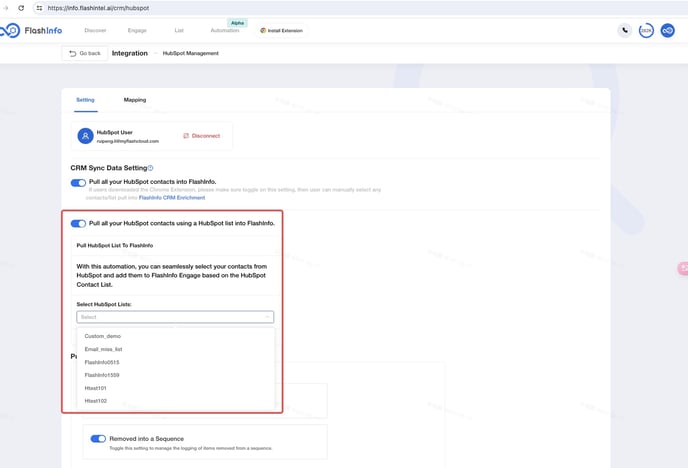Click the FlashInfo infinity logo icon
688x468 pixels.
tap(10, 30)
